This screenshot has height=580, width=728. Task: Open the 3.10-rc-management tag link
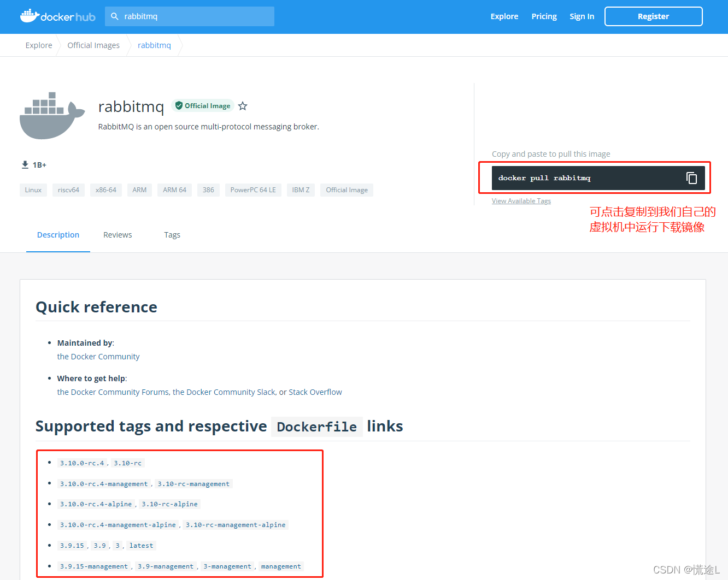click(x=193, y=484)
